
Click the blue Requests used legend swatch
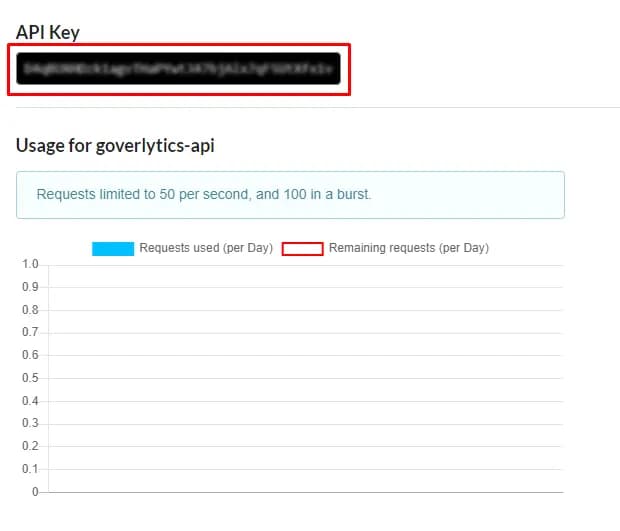click(112, 248)
